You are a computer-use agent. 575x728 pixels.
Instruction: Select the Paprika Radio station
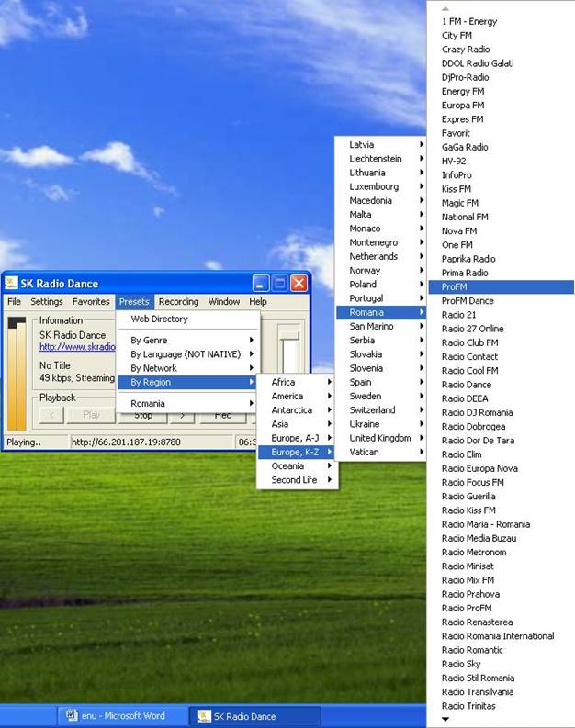[502, 259]
